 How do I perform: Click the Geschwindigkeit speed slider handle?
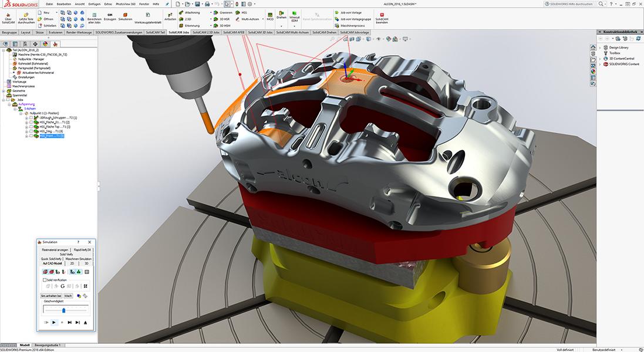[63, 310]
